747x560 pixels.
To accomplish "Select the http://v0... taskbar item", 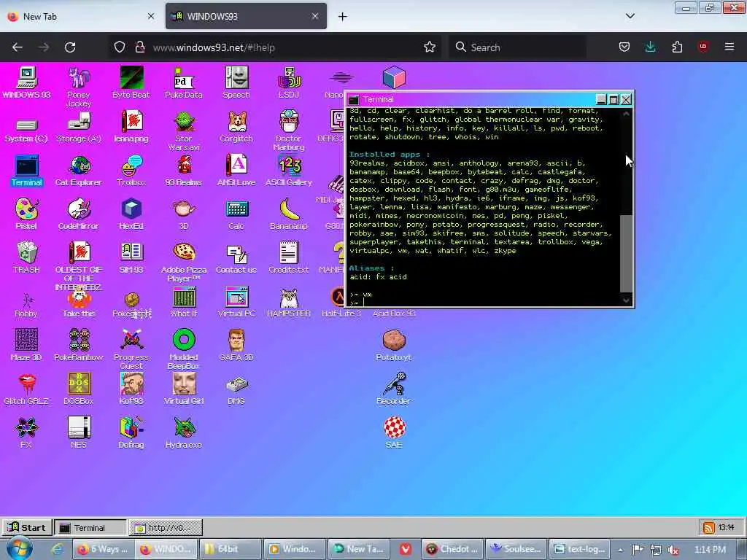I will pyautogui.click(x=166, y=528).
